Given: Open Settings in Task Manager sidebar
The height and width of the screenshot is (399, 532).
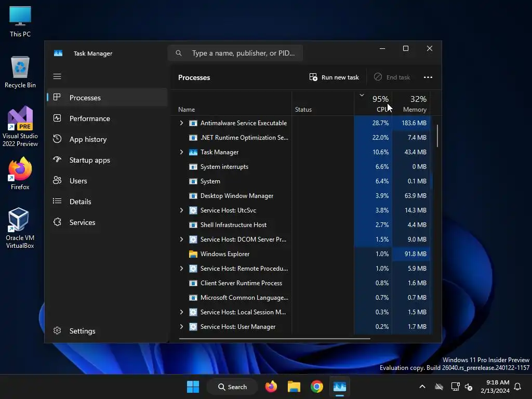Looking at the screenshot, I should click(x=107, y=331).
